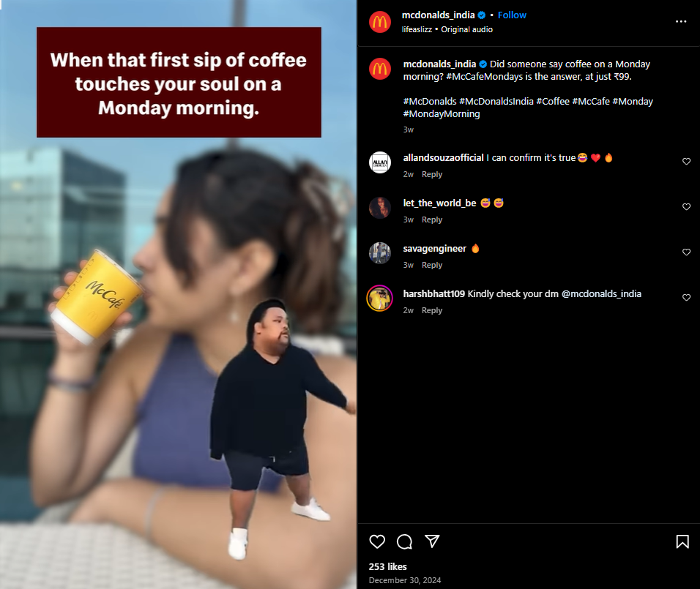Reply to allandsouzaofficial's comment

point(432,174)
